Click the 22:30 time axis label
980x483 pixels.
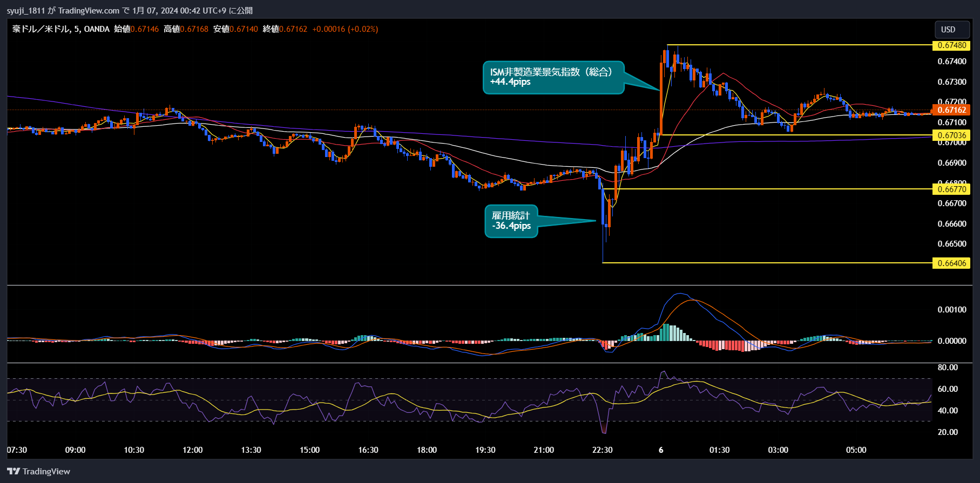tap(602, 450)
